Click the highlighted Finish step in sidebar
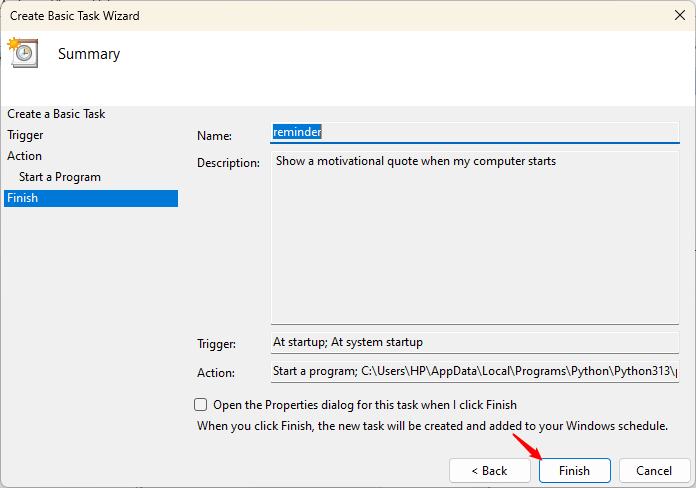Viewport: 696px width, 488px height. pyautogui.click(x=90, y=198)
